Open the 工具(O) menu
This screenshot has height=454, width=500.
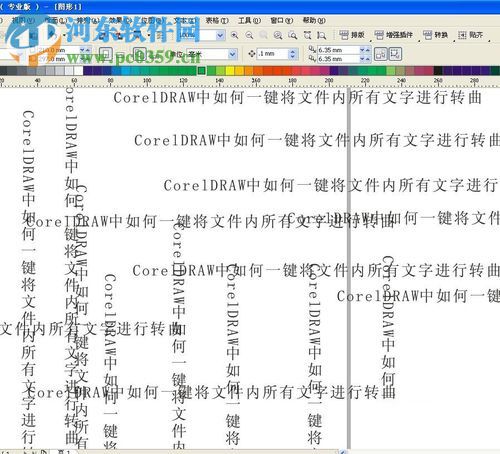[x=249, y=21]
